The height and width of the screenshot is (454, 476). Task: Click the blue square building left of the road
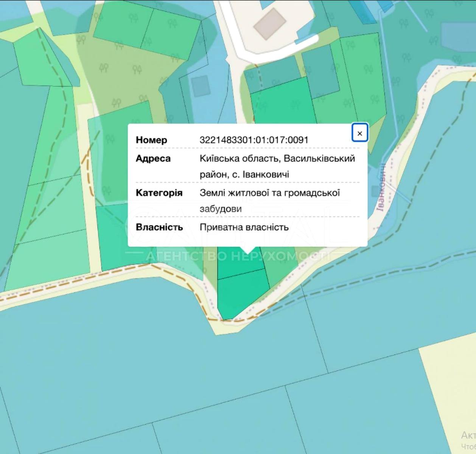(x=201, y=86)
